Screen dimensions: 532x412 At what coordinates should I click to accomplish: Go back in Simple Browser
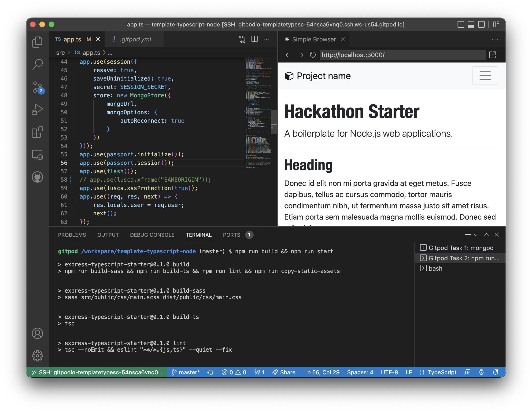288,55
